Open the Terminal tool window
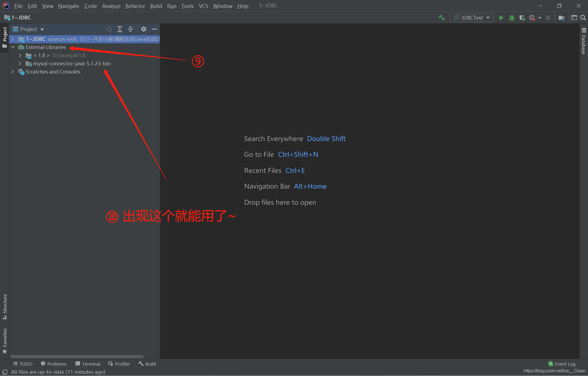The image size is (588, 376). (88, 364)
